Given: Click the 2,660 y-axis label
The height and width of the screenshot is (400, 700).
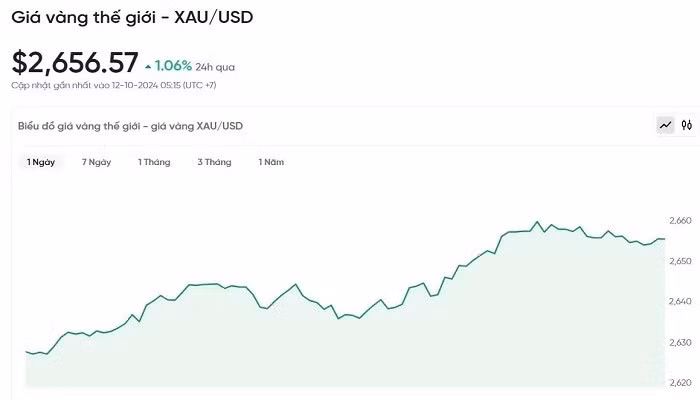Looking at the screenshot, I should [679, 221].
